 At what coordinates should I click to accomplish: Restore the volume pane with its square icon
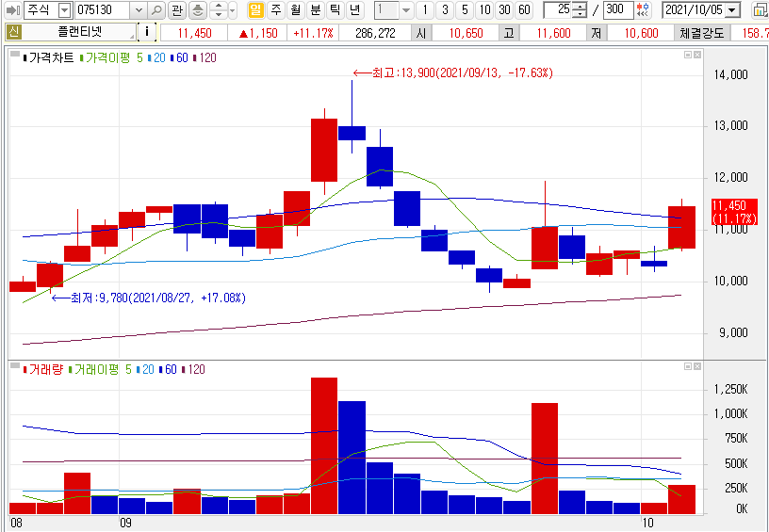tap(688, 366)
